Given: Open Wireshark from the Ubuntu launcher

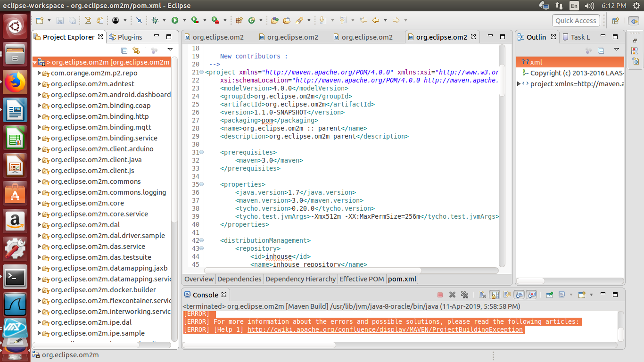Looking at the screenshot, I should pos(15,304).
